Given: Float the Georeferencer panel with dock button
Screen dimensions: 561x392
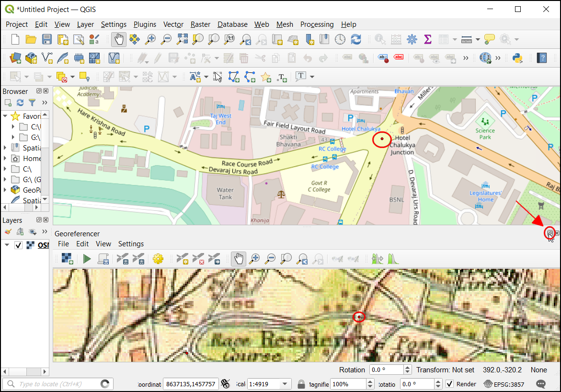Looking at the screenshot, I should tap(550, 233).
